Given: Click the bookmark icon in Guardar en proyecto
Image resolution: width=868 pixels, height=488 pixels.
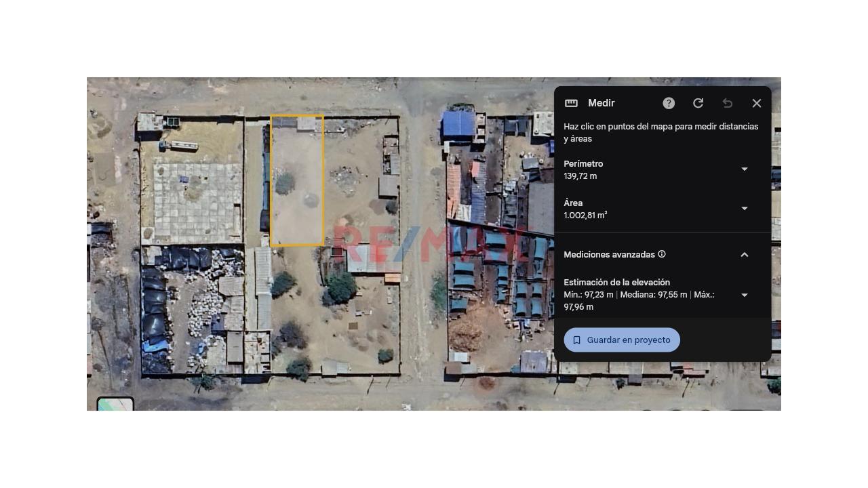Looking at the screenshot, I should pyautogui.click(x=577, y=340).
